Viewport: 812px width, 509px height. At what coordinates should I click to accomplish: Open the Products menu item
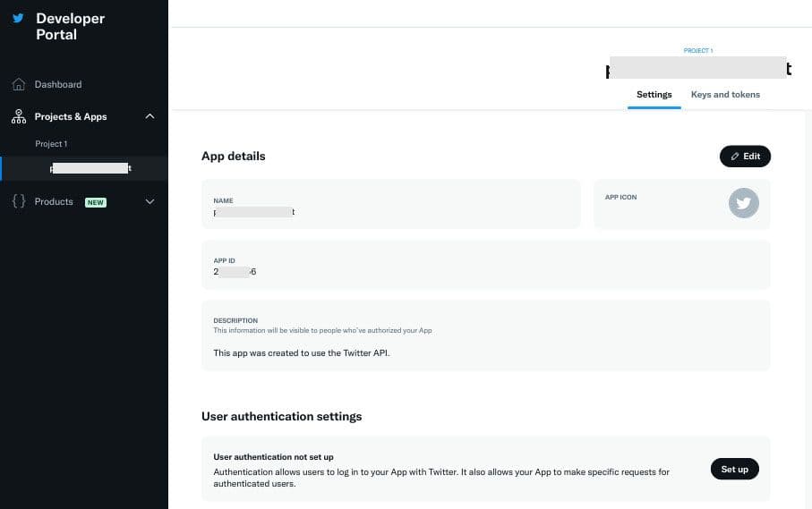(x=54, y=202)
